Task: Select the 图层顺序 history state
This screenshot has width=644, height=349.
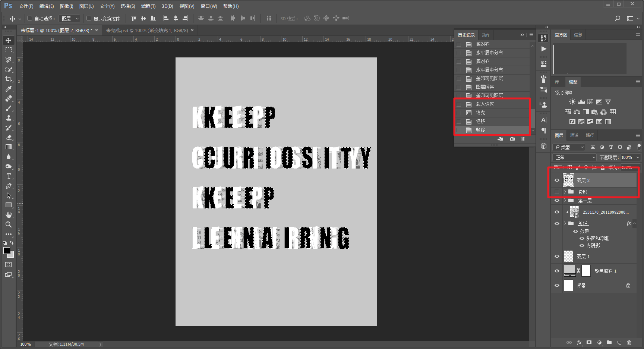Action: pos(492,87)
